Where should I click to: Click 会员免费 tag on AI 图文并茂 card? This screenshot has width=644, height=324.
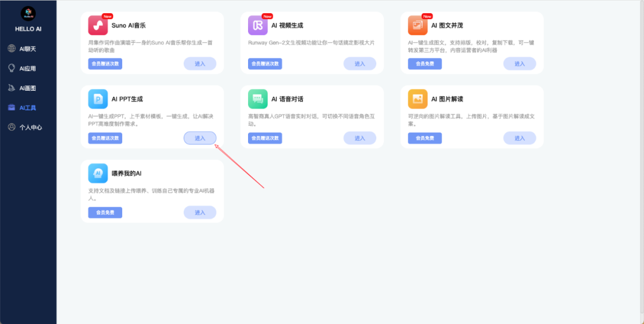click(425, 64)
